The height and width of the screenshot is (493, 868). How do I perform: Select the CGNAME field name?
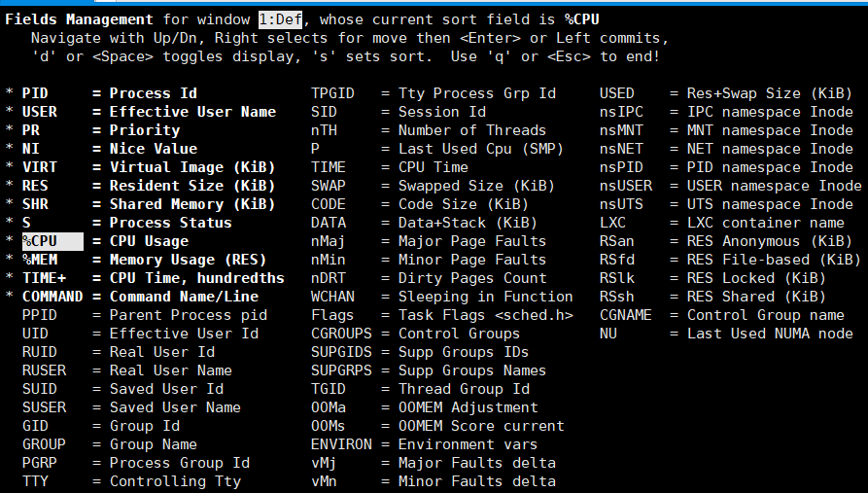[626, 315]
